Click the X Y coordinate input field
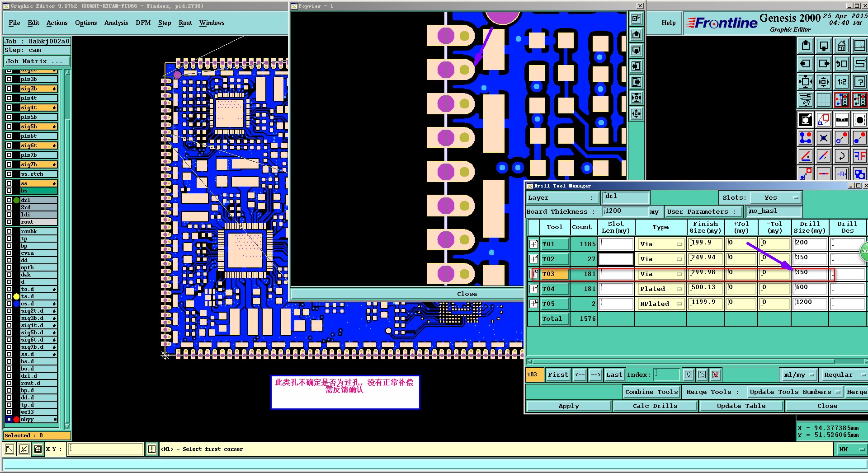 (106, 449)
